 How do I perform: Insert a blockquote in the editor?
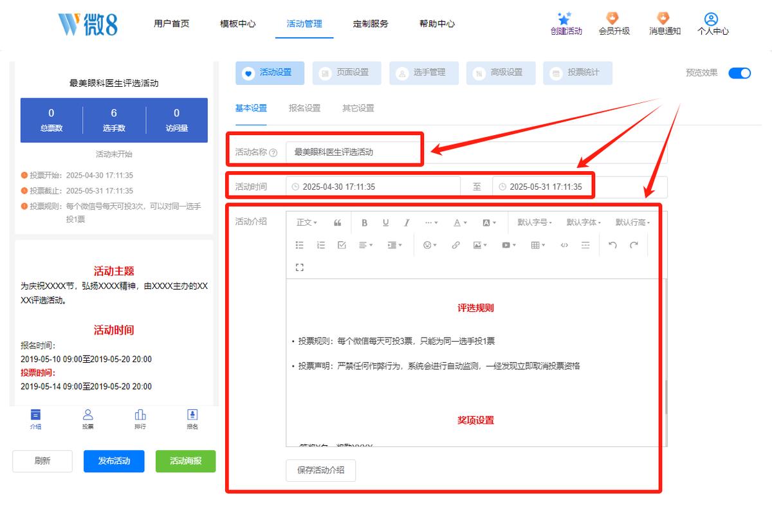(338, 223)
